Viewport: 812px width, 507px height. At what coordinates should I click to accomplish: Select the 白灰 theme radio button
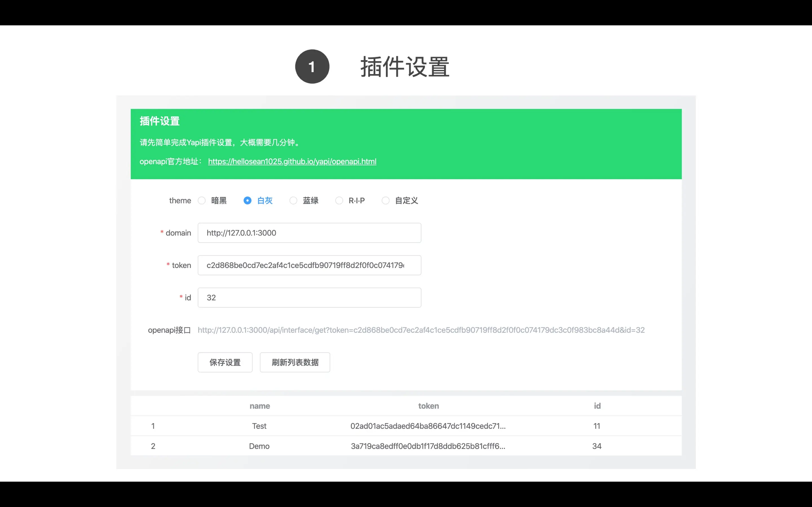[247, 201]
